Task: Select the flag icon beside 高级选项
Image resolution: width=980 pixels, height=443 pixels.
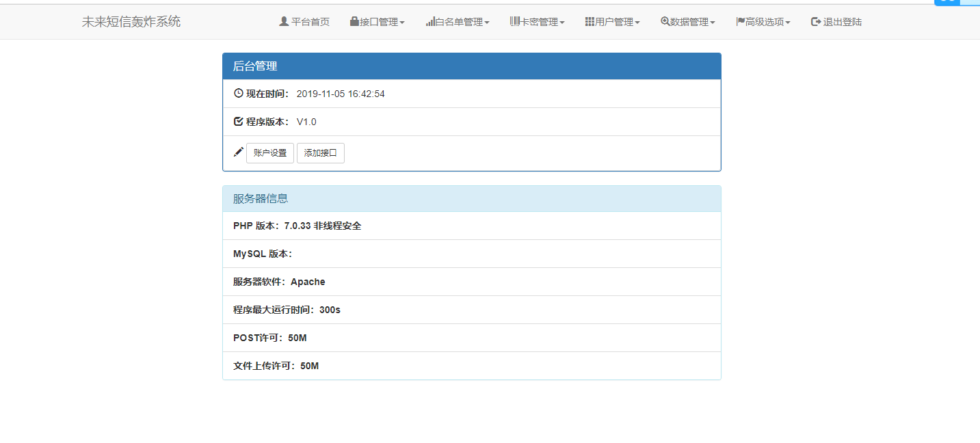Action: (x=739, y=21)
